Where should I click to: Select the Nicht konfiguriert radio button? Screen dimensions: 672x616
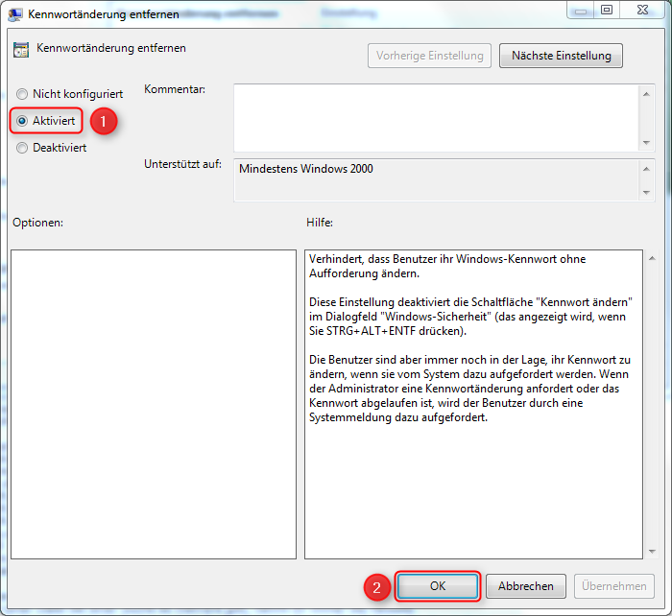pos(22,94)
